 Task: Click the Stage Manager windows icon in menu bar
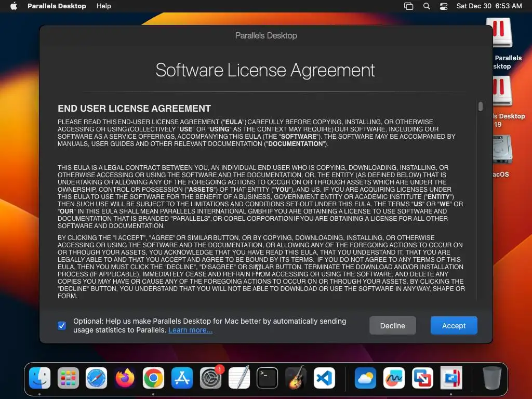click(x=408, y=6)
